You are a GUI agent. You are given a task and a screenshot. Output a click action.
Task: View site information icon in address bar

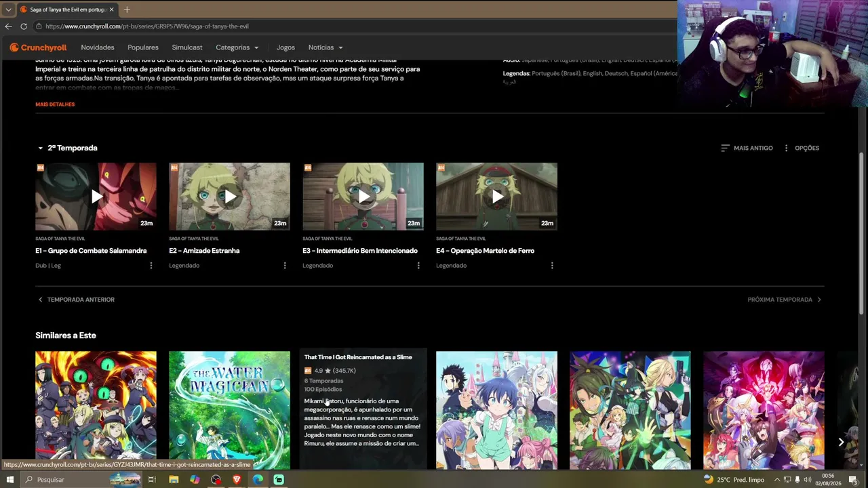(39, 26)
